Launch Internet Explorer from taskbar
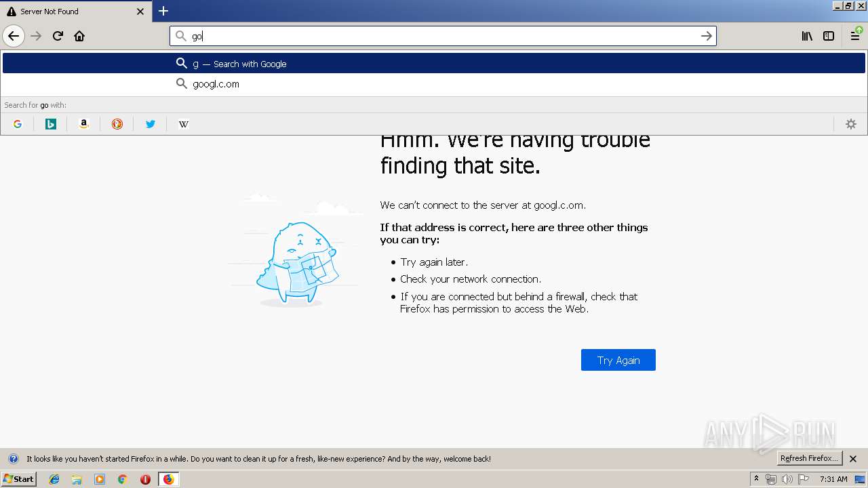Image resolution: width=868 pixels, height=488 pixels. [55, 479]
